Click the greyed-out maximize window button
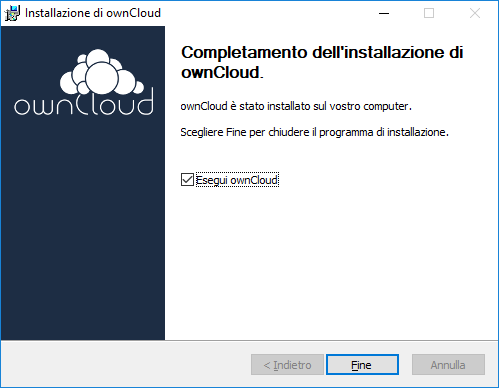 pyautogui.click(x=429, y=13)
